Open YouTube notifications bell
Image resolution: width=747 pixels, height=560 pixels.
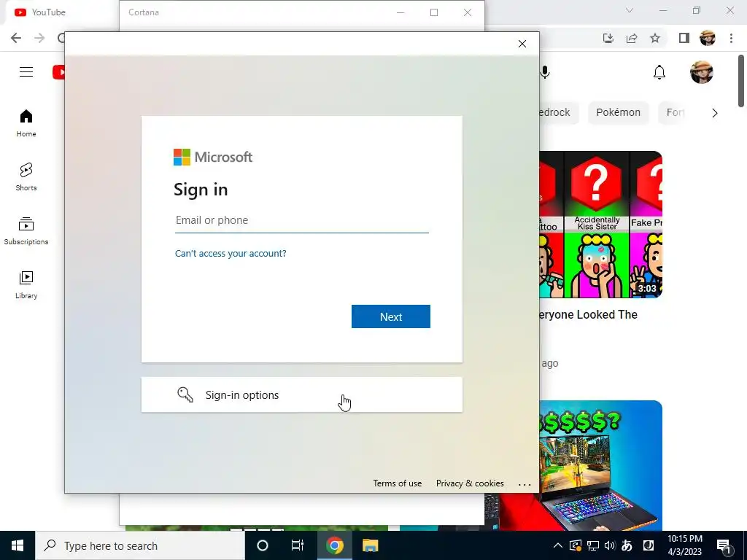click(x=659, y=72)
